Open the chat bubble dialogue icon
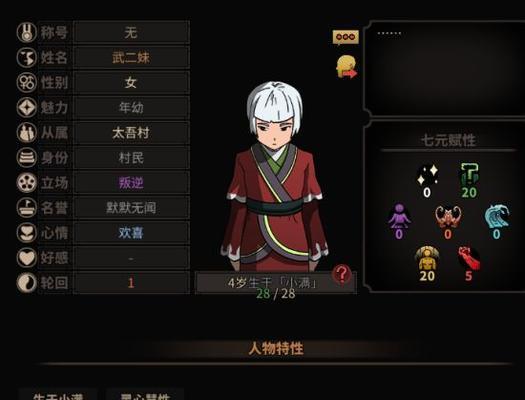Image resolution: width=525 pixels, height=400 pixels. click(346, 37)
